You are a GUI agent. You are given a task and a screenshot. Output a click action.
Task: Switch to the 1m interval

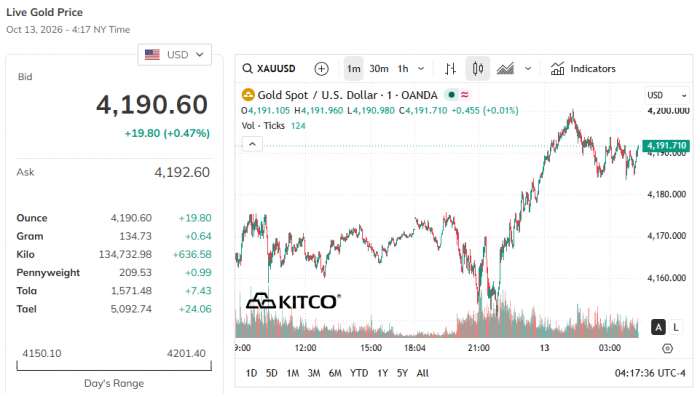(354, 69)
